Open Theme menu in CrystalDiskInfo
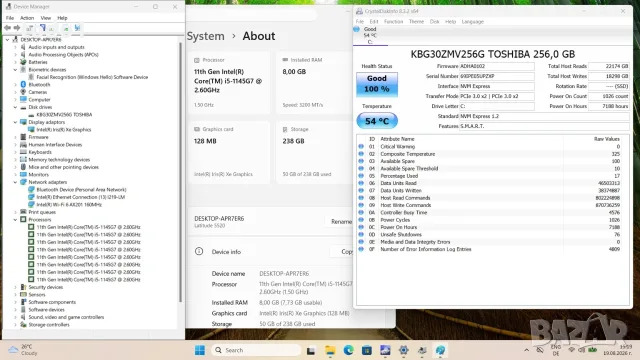This screenshot has width=640, height=360. [x=416, y=22]
